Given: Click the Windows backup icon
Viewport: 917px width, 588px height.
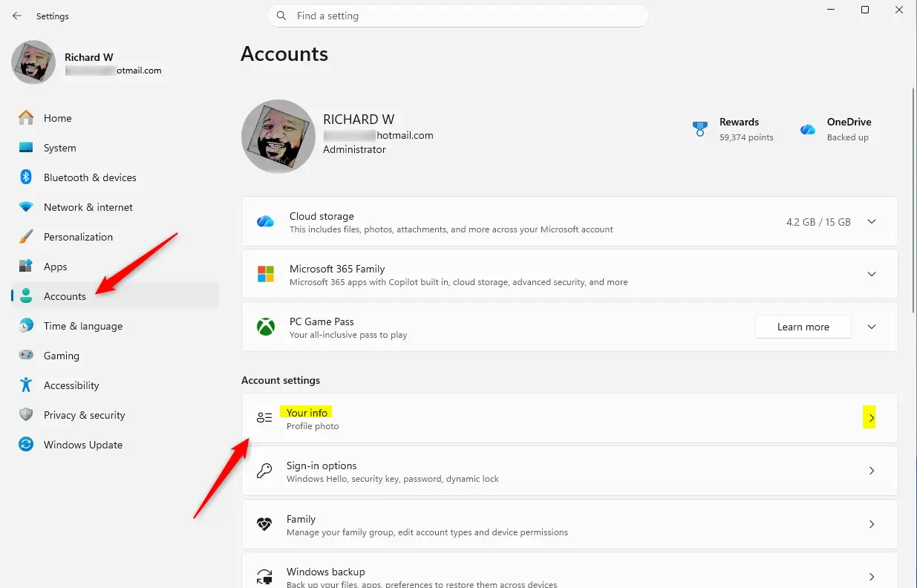Looking at the screenshot, I should pyautogui.click(x=264, y=577).
